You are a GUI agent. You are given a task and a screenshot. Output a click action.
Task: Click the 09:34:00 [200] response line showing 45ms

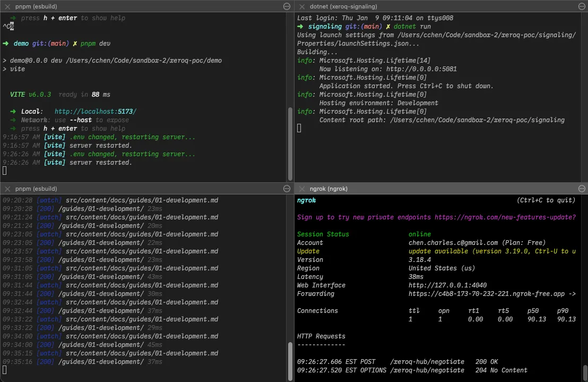[x=82, y=345]
